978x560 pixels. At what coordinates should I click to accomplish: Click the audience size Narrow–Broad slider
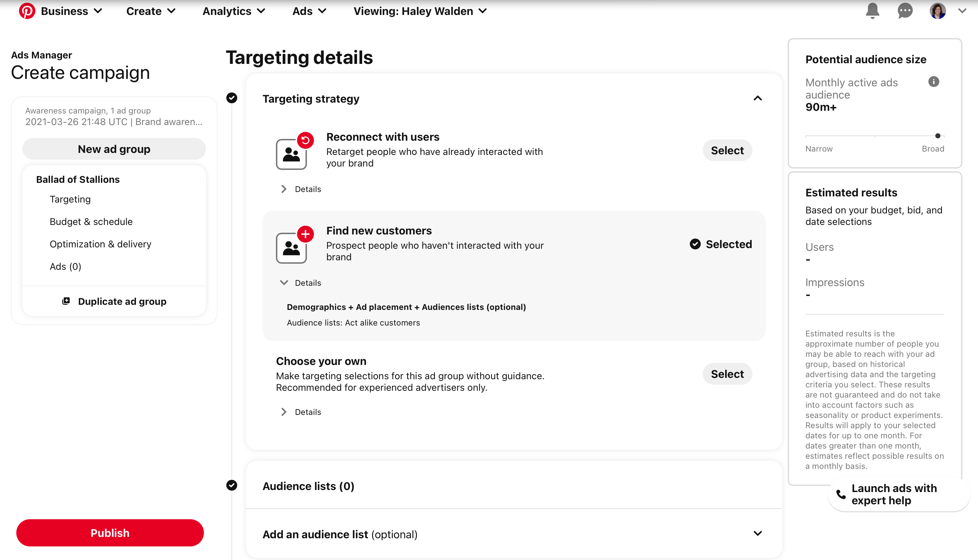[x=875, y=136]
